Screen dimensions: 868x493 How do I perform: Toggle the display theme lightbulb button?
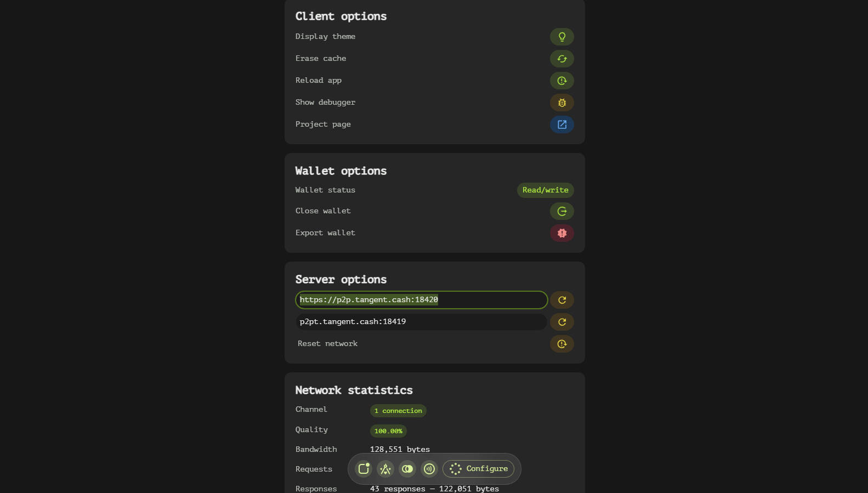click(x=561, y=37)
